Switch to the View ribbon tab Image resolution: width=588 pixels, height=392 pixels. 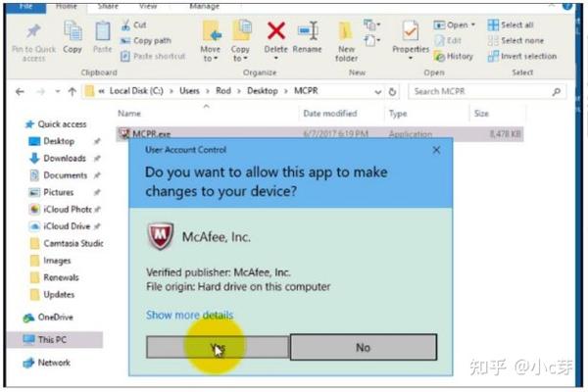[148, 7]
